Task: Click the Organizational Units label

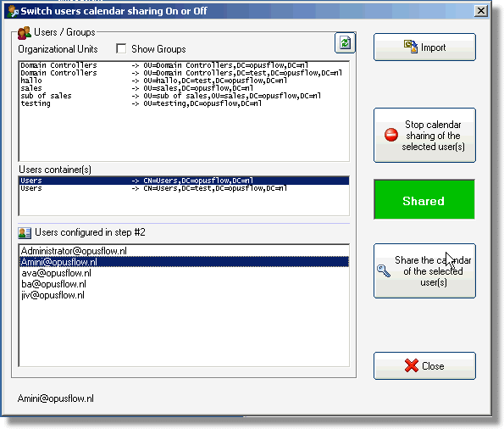Action: click(58, 49)
